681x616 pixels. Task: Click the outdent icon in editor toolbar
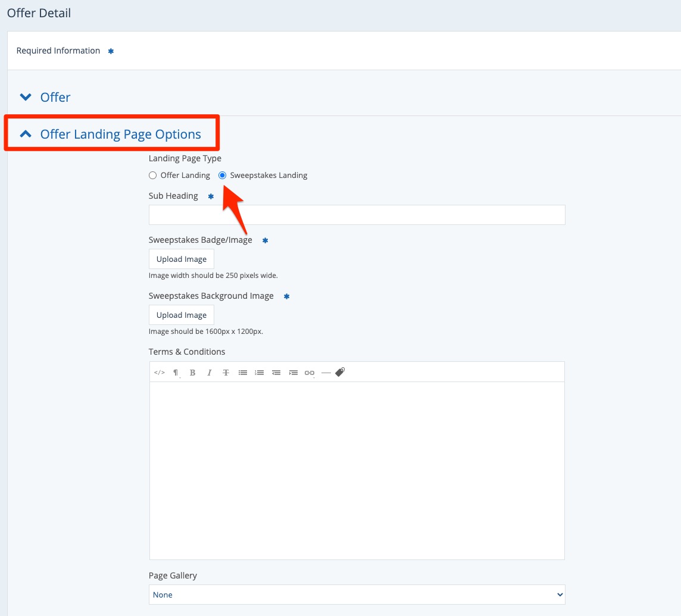tap(276, 373)
